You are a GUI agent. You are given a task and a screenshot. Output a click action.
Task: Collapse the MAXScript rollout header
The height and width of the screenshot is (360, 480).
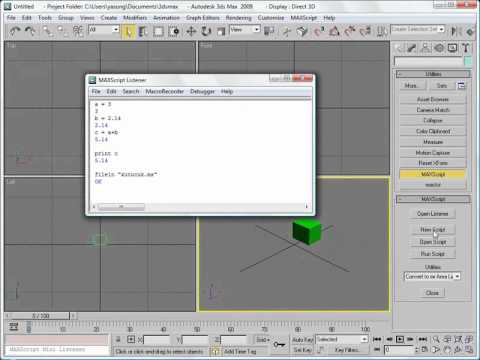point(433,199)
